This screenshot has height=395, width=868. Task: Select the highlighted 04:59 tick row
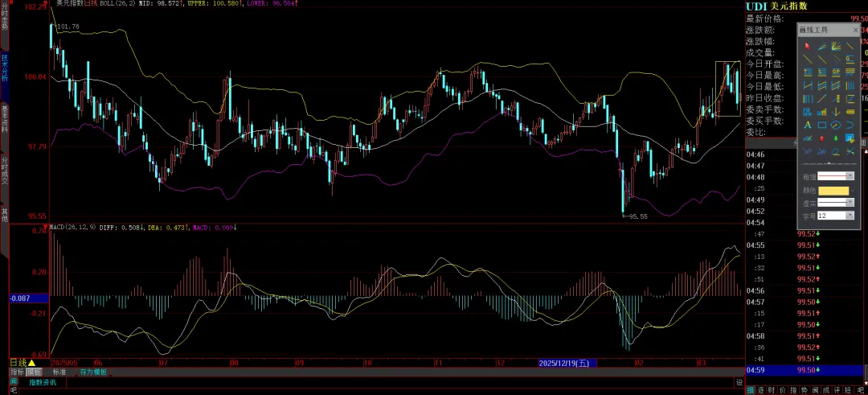coord(805,370)
